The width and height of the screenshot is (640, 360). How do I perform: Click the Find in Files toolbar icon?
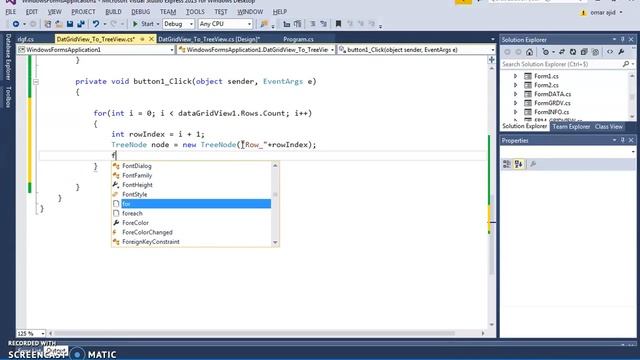point(264,24)
